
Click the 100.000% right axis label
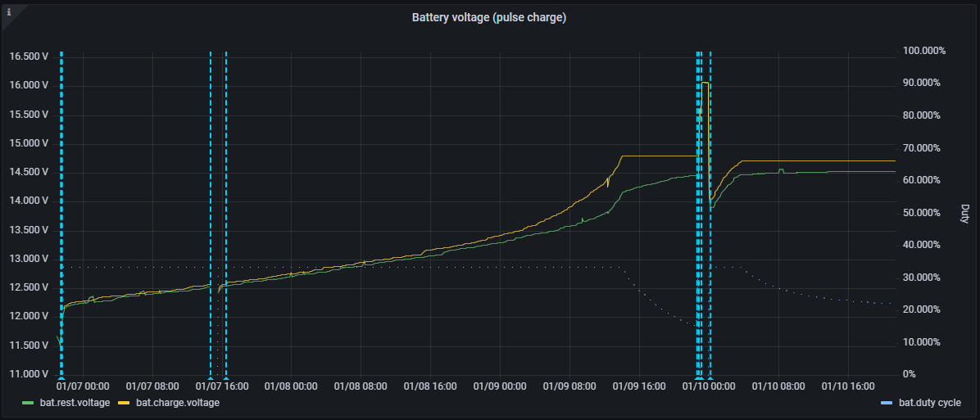924,51
